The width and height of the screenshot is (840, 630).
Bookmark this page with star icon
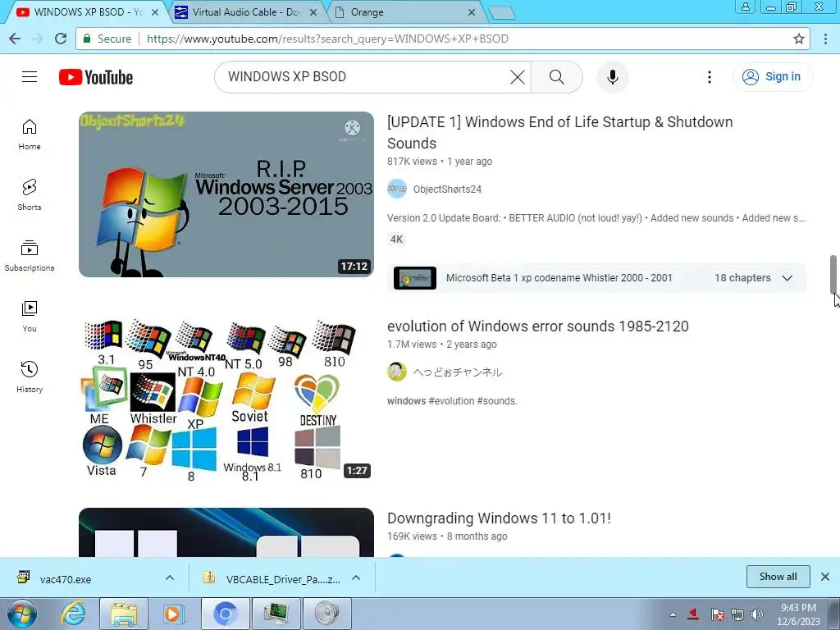798,39
